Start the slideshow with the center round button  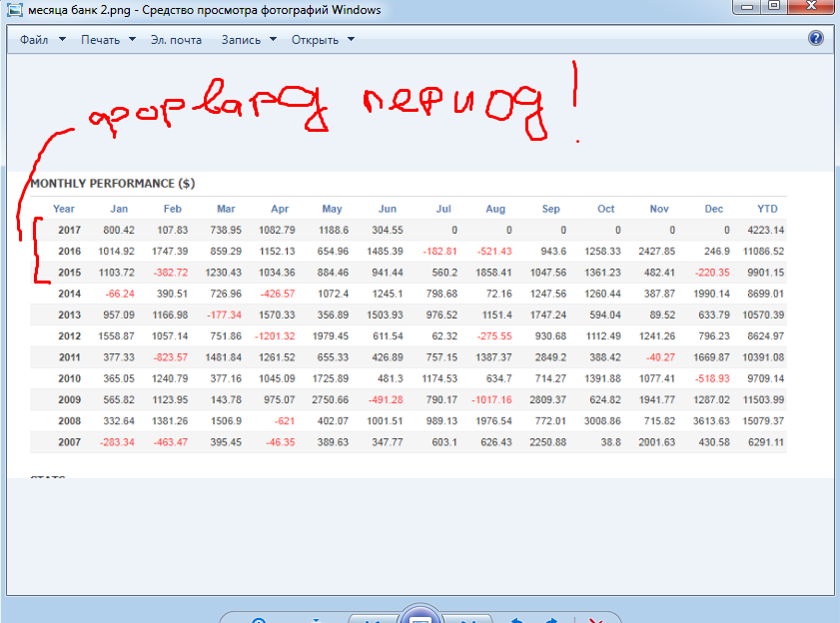(x=420, y=616)
